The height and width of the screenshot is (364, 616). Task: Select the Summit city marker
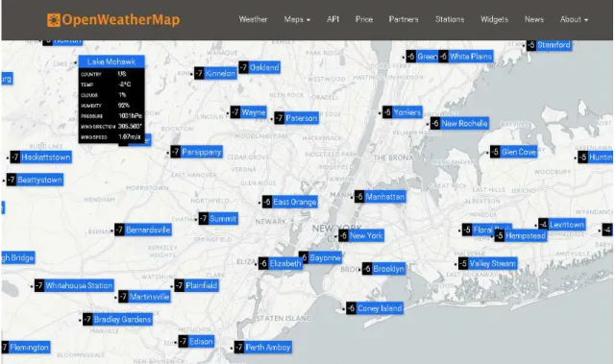(218, 219)
